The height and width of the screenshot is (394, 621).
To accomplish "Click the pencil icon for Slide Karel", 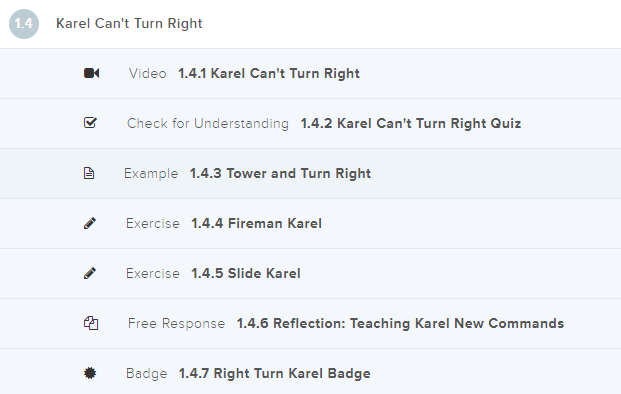I will point(90,273).
